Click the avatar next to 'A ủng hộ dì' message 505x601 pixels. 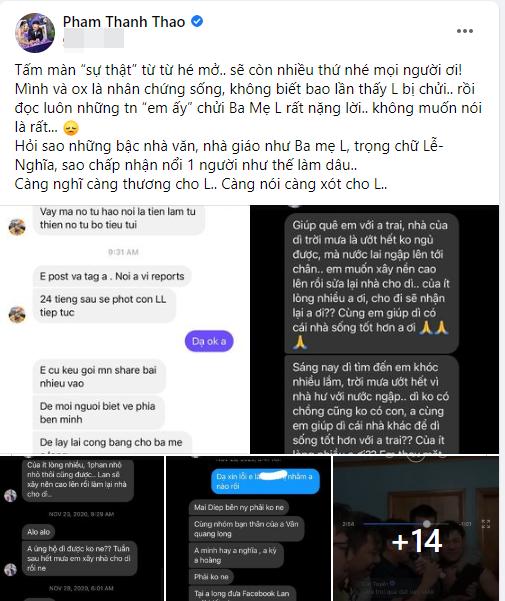10,569
